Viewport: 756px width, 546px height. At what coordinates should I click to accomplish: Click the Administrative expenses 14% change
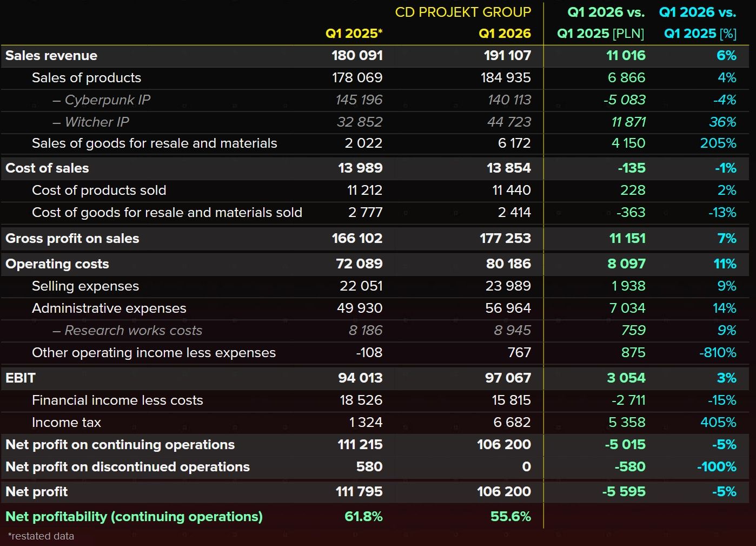click(725, 308)
